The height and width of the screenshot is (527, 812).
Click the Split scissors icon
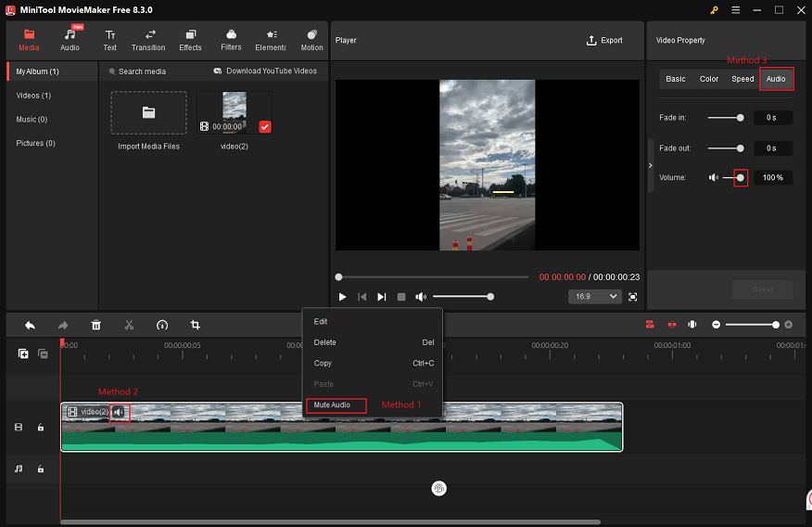129,326
